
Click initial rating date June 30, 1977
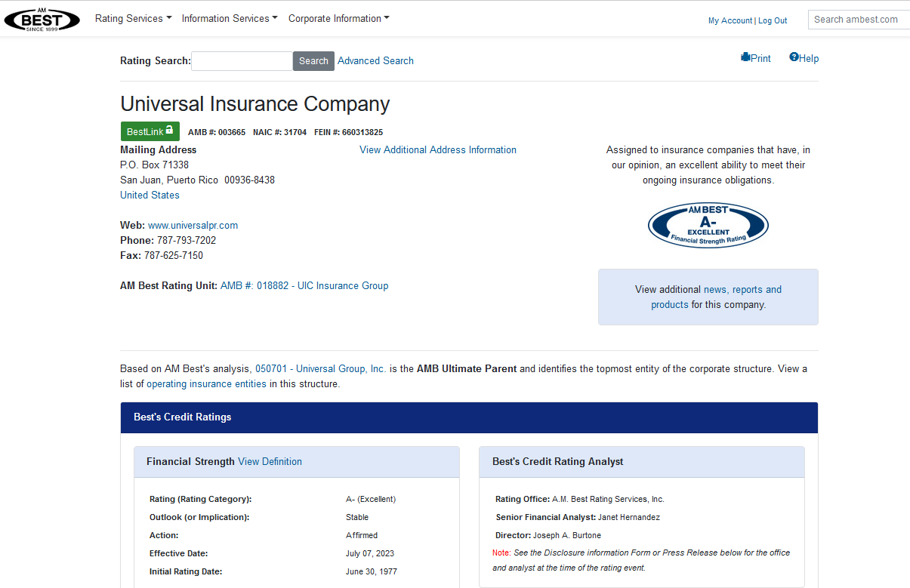[372, 571]
